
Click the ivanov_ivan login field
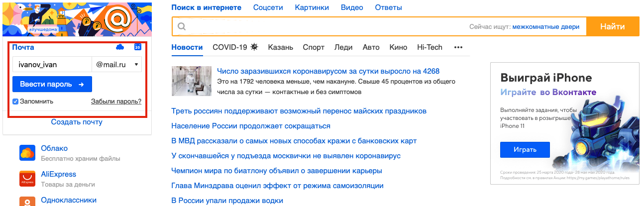click(52, 65)
